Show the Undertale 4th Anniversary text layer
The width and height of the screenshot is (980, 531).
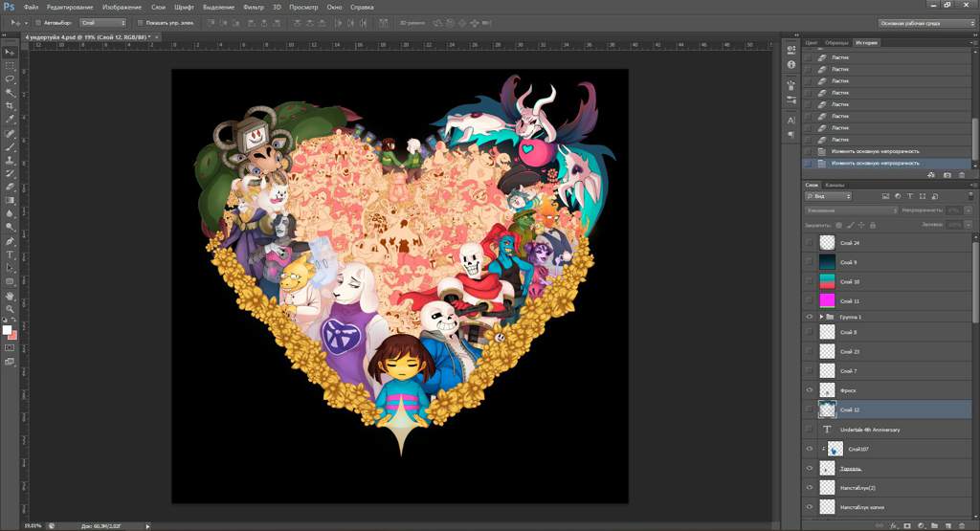pos(810,430)
